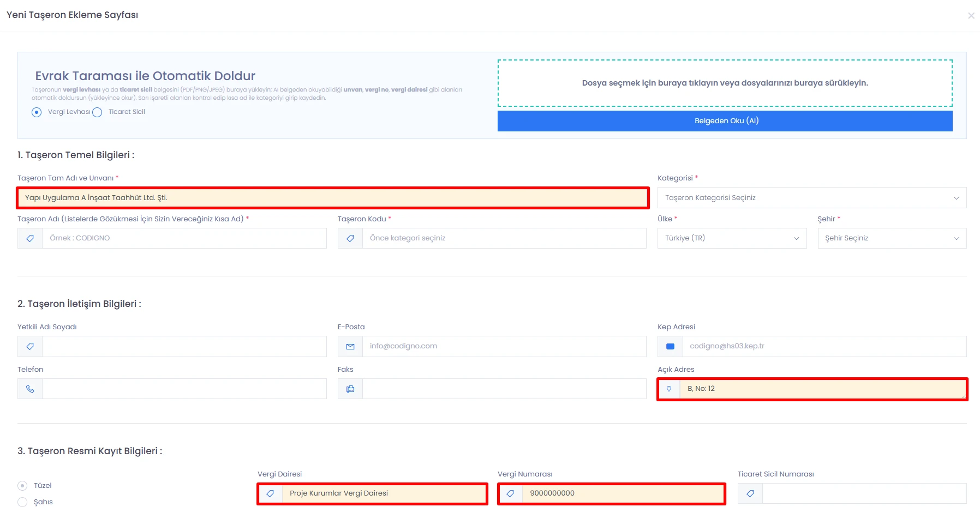980x519 pixels.
Task: Click the heading Evrak Taraması ile Otomatik Doldur
Action: point(145,76)
